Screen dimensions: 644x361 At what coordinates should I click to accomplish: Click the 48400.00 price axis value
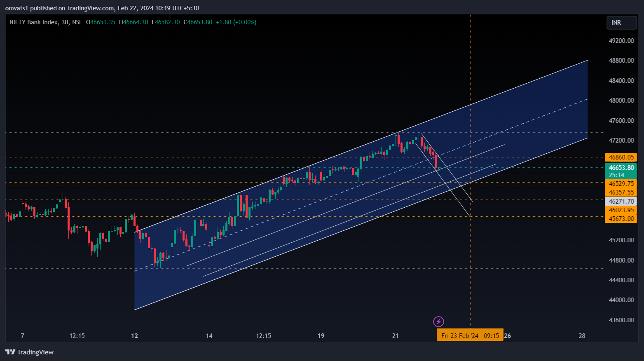pos(621,80)
